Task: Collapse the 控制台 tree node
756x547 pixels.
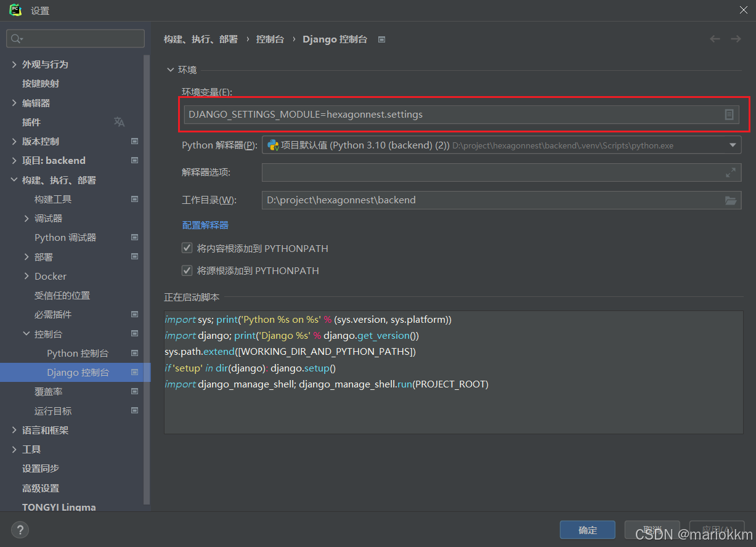Action: coord(26,334)
